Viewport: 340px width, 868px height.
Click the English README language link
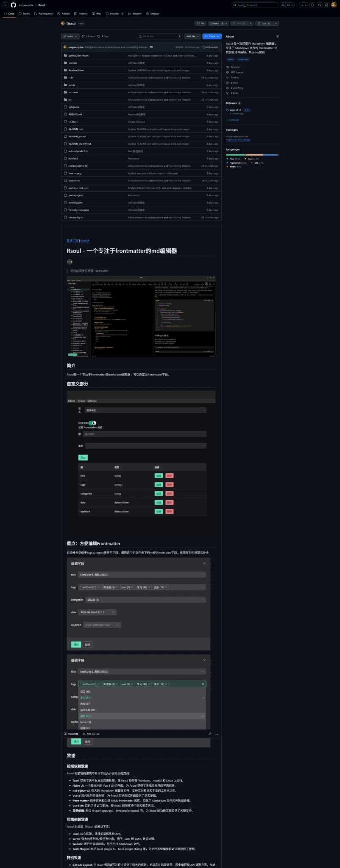click(x=85, y=240)
